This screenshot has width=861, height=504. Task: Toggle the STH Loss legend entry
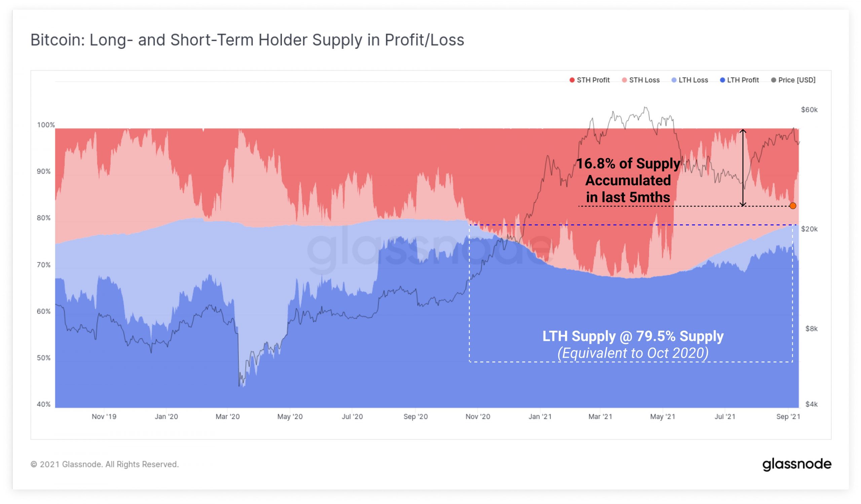coord(641,80)
